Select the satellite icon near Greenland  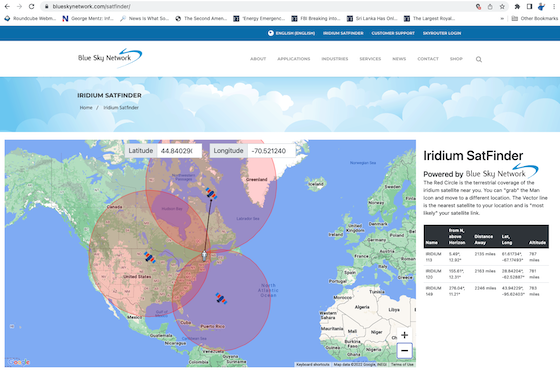[x=211, y=194]
